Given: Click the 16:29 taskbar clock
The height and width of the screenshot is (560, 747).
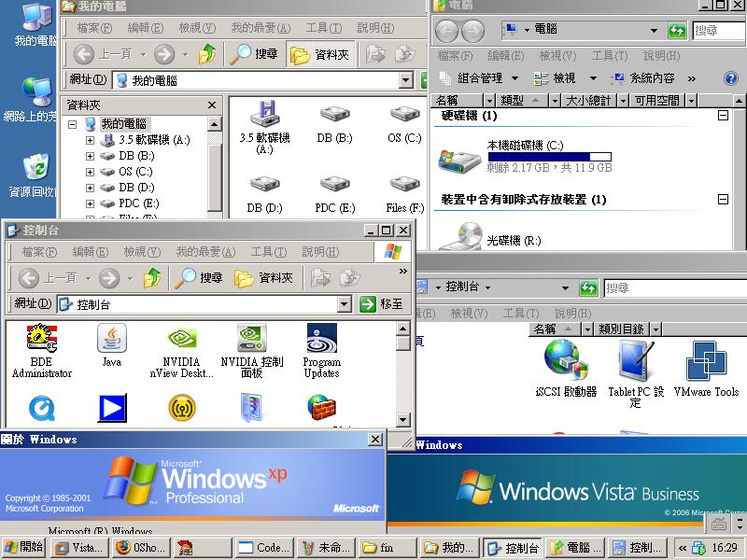Looking at the screenshot, I should pyautogui.click(x=725, y=548).
